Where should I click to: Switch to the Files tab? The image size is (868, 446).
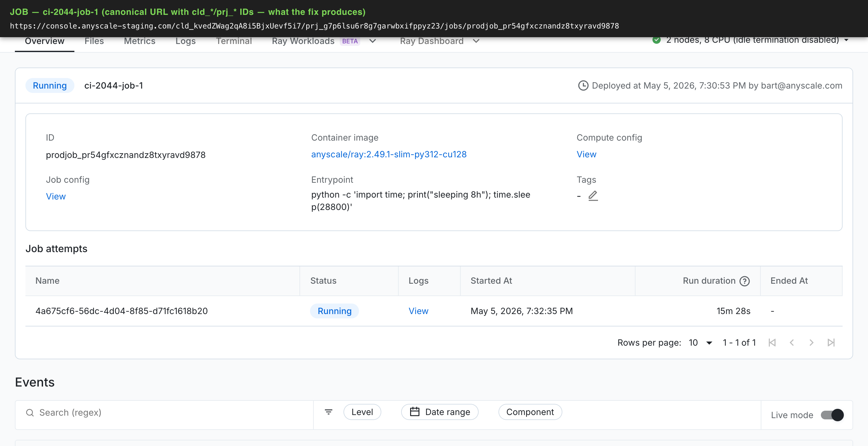click(94, 41)
